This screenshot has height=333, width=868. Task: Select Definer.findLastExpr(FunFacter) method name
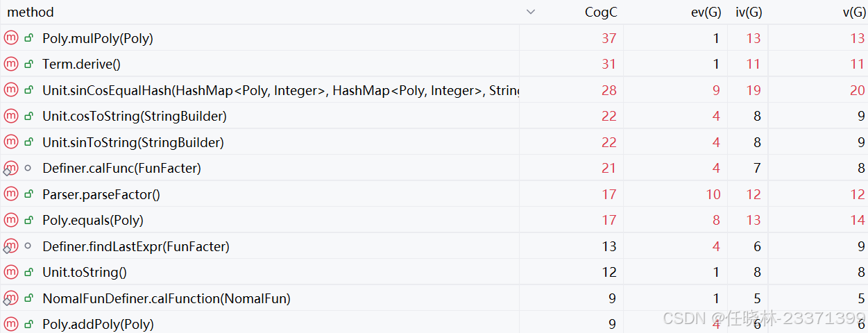click(x=136, y=246)
